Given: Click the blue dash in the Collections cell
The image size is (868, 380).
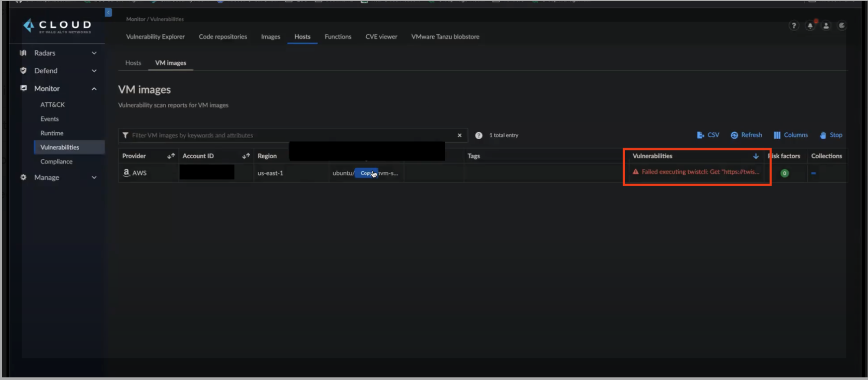Looking at the screenshot, I should 813,173.
